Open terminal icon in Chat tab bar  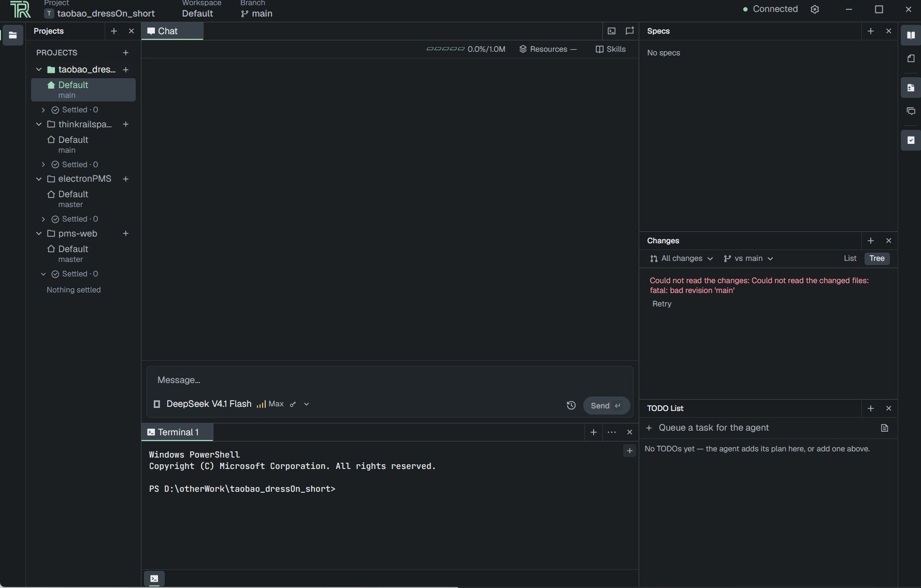point(612,31)
